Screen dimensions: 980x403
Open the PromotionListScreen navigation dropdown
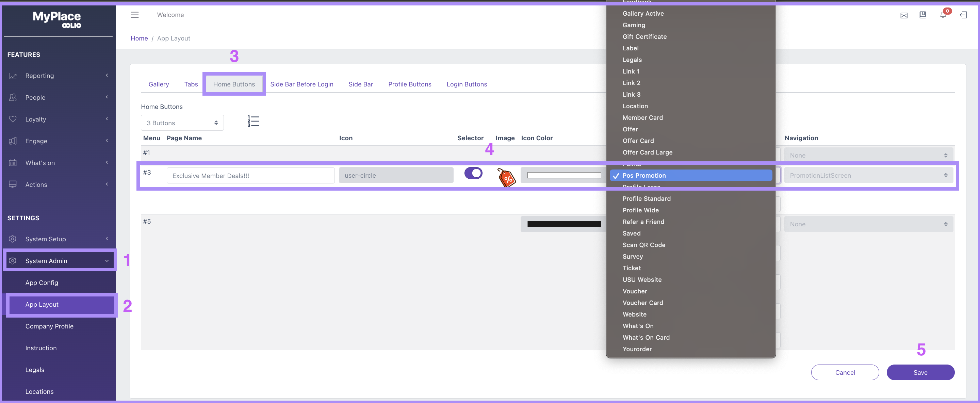click(868, 175)
